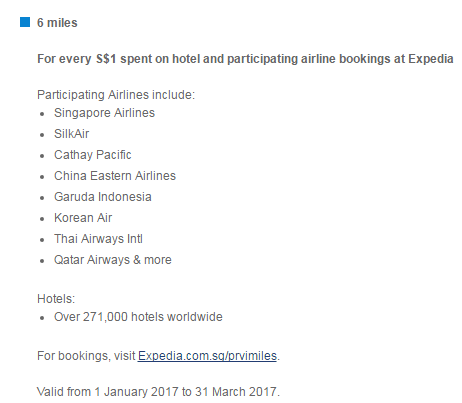This screenshot has width=462, height=403.
Task: Select the SilkAir list item
Action: (x=71, y=134)
